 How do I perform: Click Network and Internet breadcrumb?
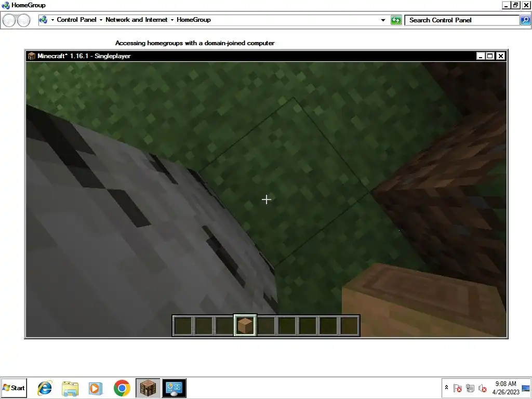(x=137, y=20)
